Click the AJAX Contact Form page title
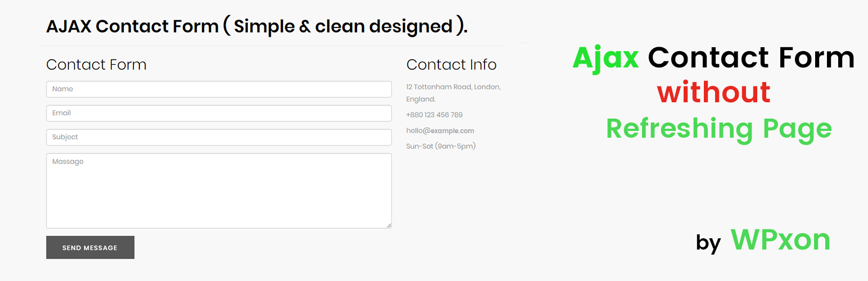Image resolution: width=868 pixels, height=281 pixels. (257, 26)
